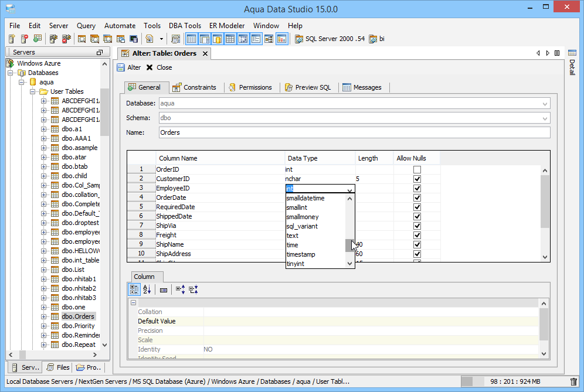Toggle Allow Nulls for EmployeeID
This screenshot has width=584, height=392.
point(417,188)
